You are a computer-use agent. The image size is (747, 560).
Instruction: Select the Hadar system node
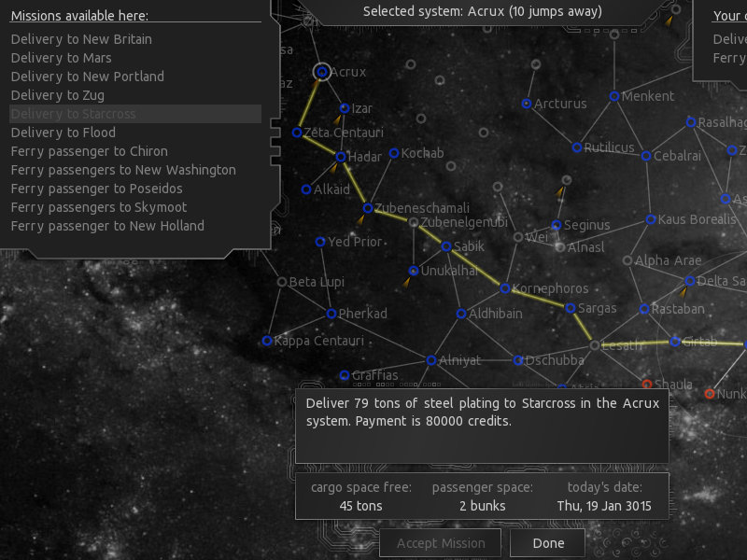(341, 157)
